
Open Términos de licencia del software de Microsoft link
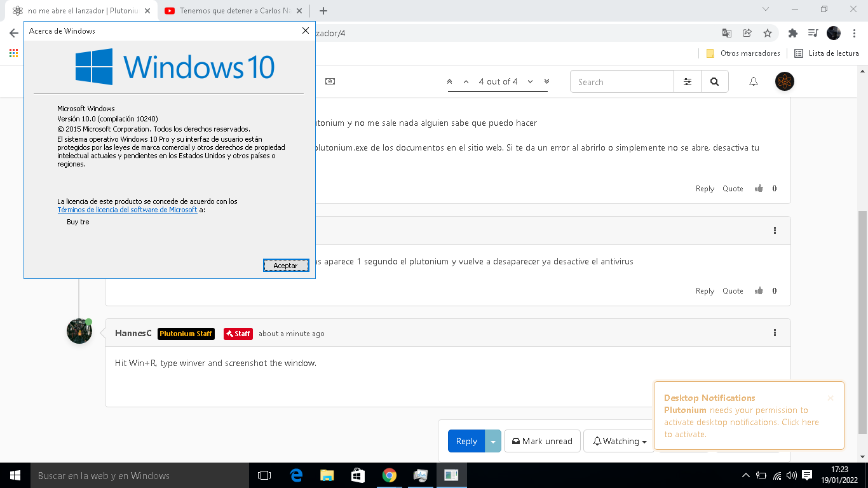pos(127,210)
